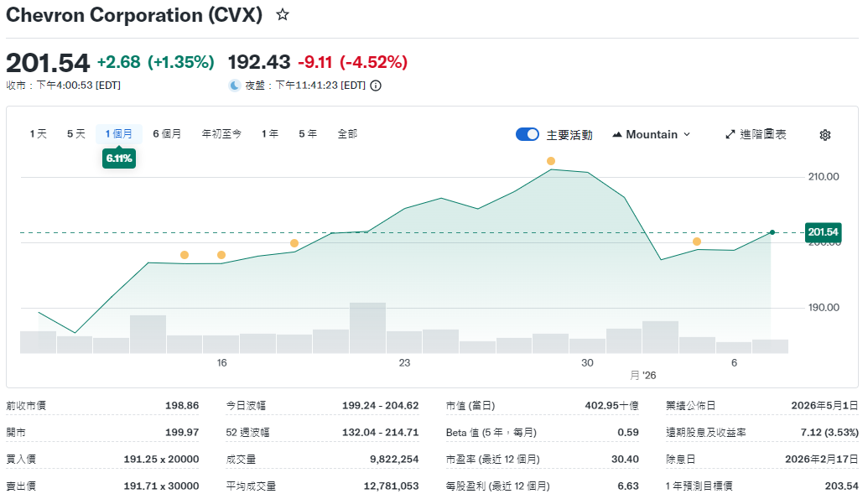
Task: Switch to the 6個月 range
Action: [x=167, y=134]
